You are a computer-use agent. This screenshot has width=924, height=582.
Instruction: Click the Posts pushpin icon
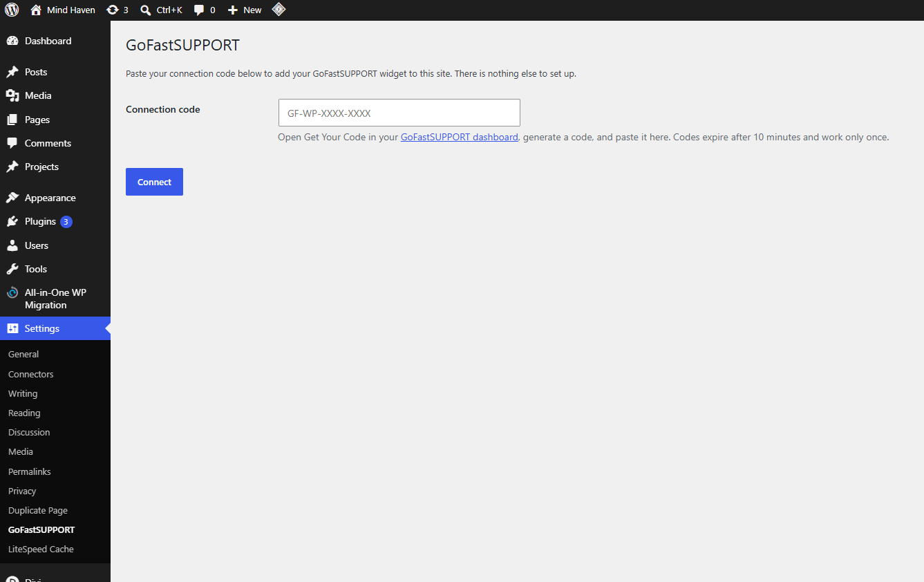pos(12,72)
